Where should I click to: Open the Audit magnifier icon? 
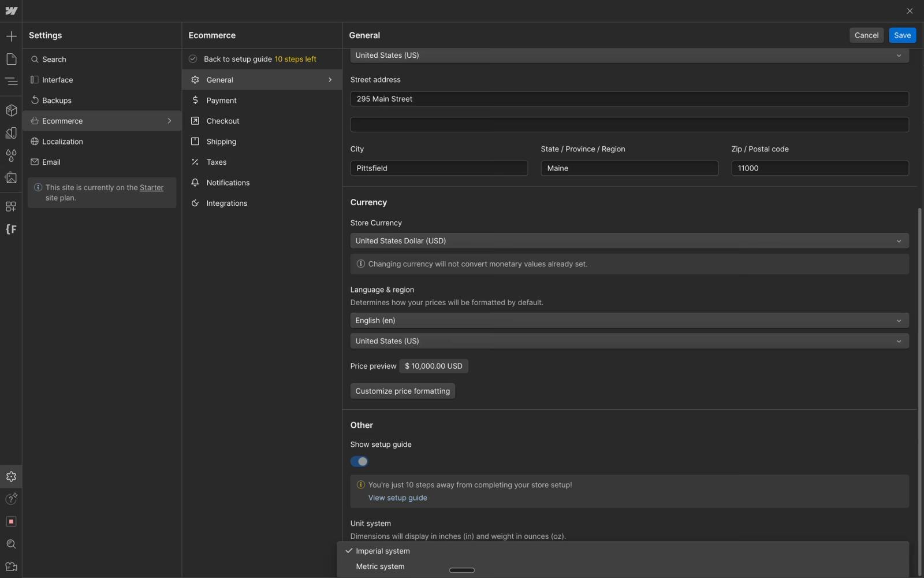coord(11,544)
